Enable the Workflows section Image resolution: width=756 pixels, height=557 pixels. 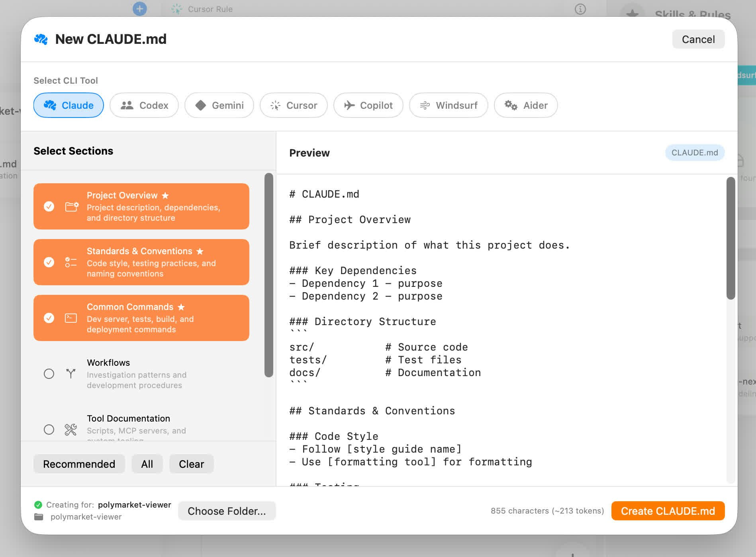[49, 374]
